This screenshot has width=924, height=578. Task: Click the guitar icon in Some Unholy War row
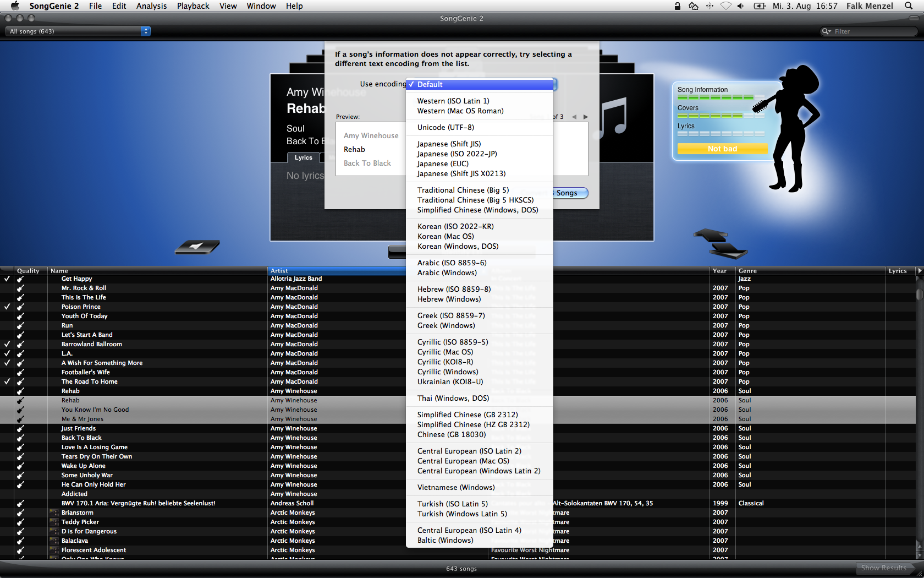pos(20,476)
